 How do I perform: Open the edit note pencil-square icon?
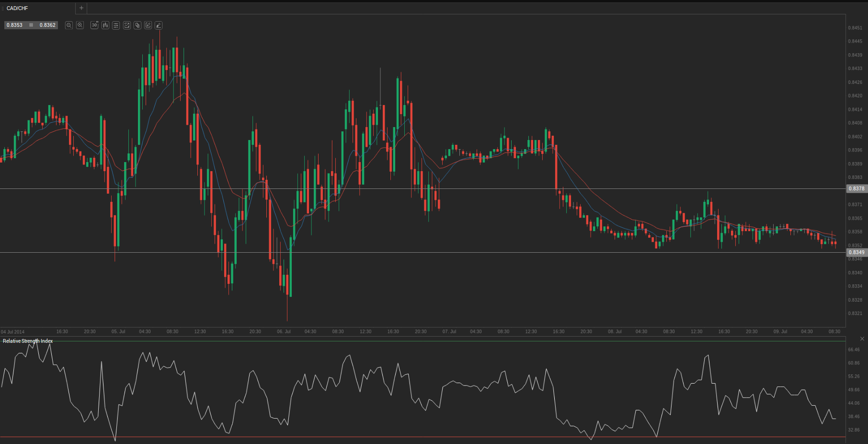(148, 25)
